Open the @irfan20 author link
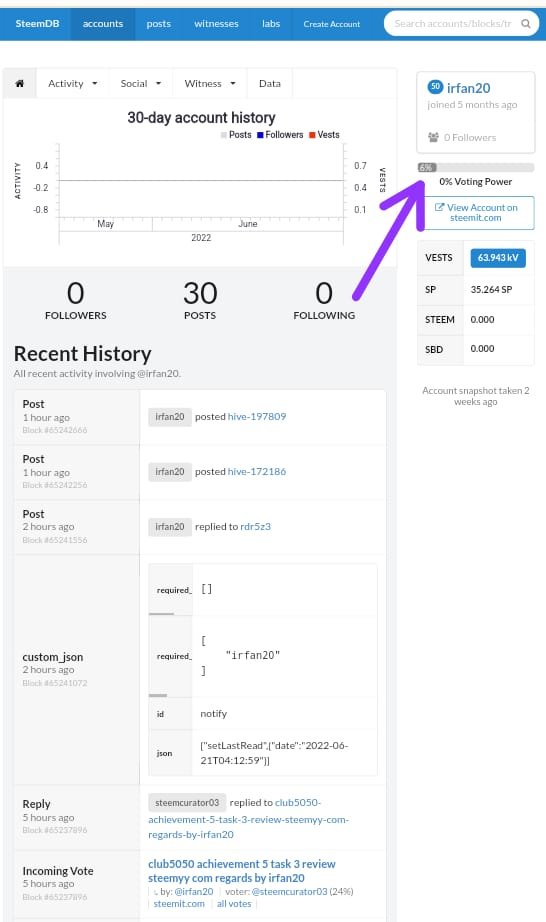 pos(194,891)
